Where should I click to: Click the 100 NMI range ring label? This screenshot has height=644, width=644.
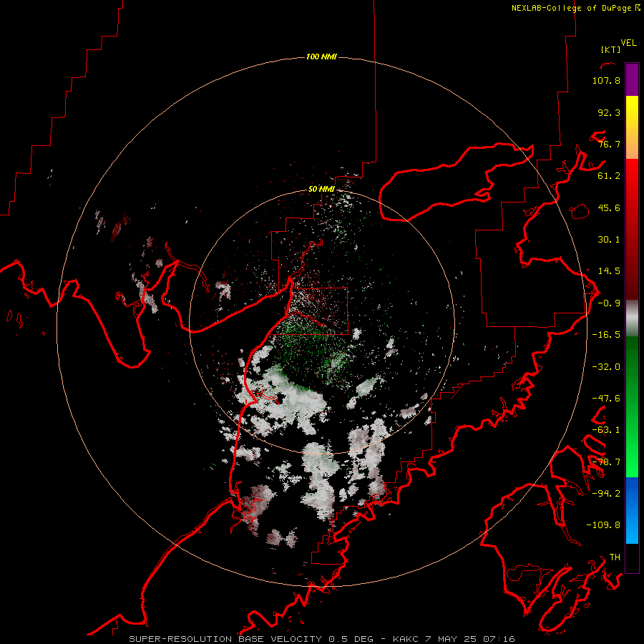(321, 57)
